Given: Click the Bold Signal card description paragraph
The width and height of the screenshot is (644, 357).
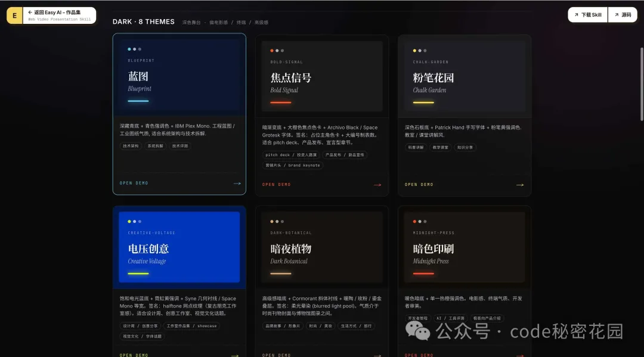Looking at the screenshot, I should click(x=320, y=135).
